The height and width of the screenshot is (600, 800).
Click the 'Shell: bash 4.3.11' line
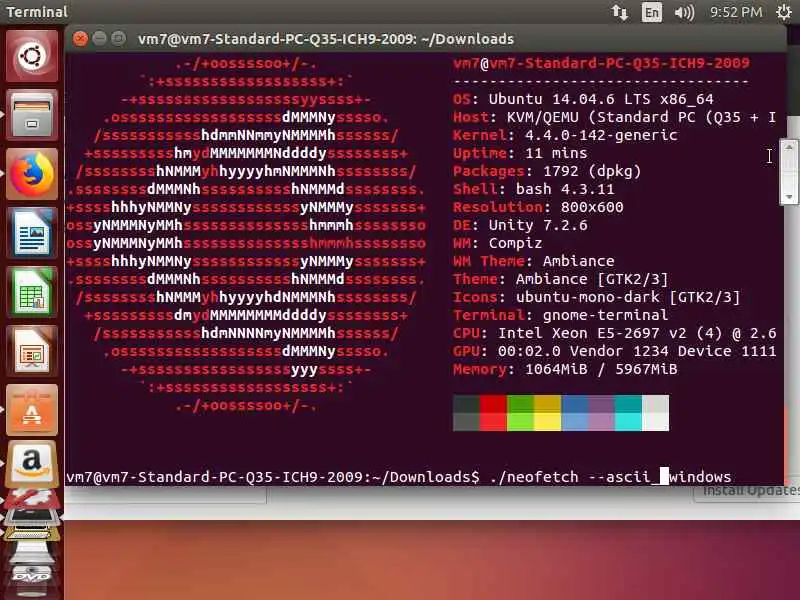(534, 189)
